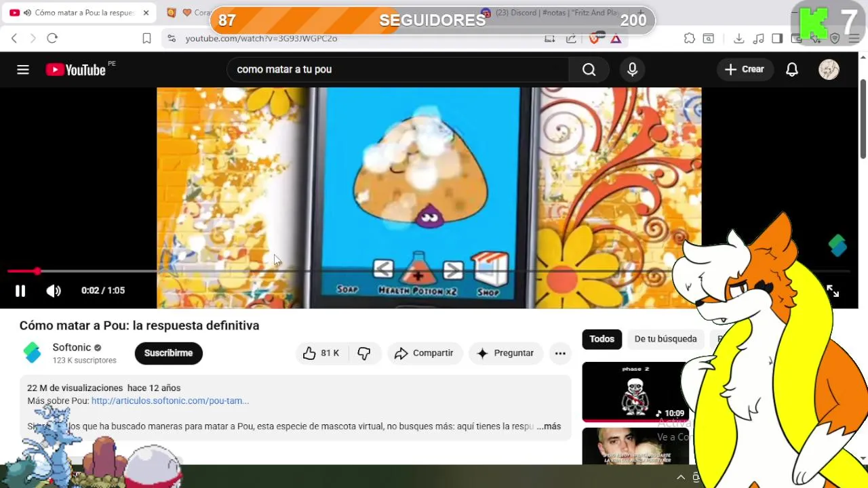Open the browser extensions puzzle icon
This screenshot has height=488, width=868.
[x=690, y=39]
